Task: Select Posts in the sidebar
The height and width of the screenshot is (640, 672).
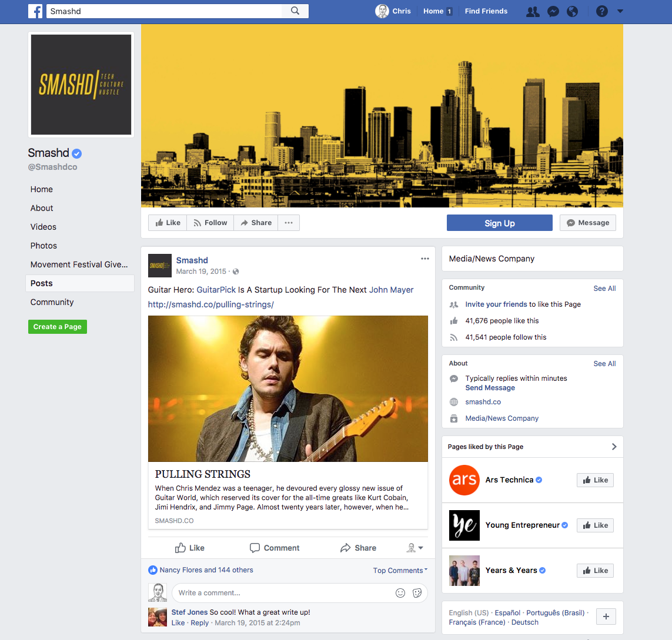Action: (x=80, y=284)
